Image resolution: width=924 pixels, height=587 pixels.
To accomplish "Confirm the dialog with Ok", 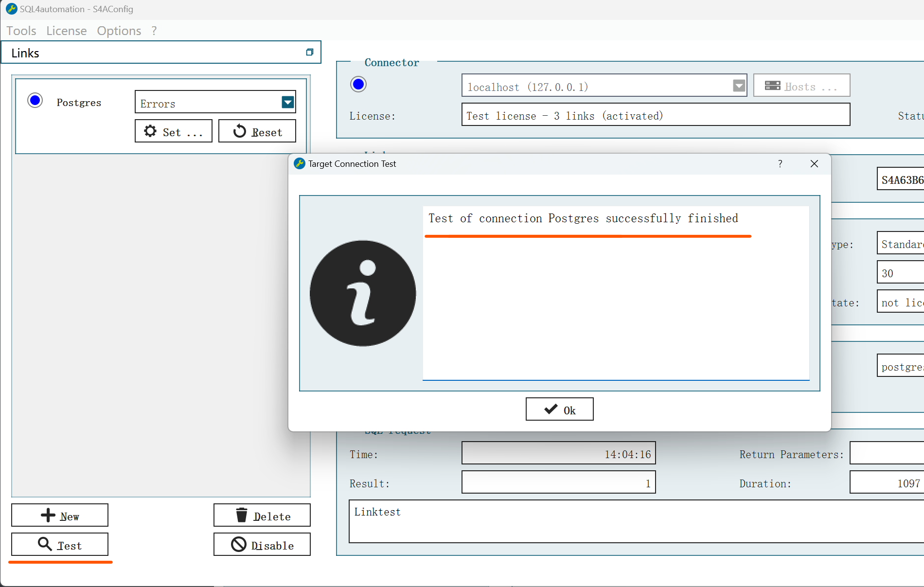I will pos(560,409).
